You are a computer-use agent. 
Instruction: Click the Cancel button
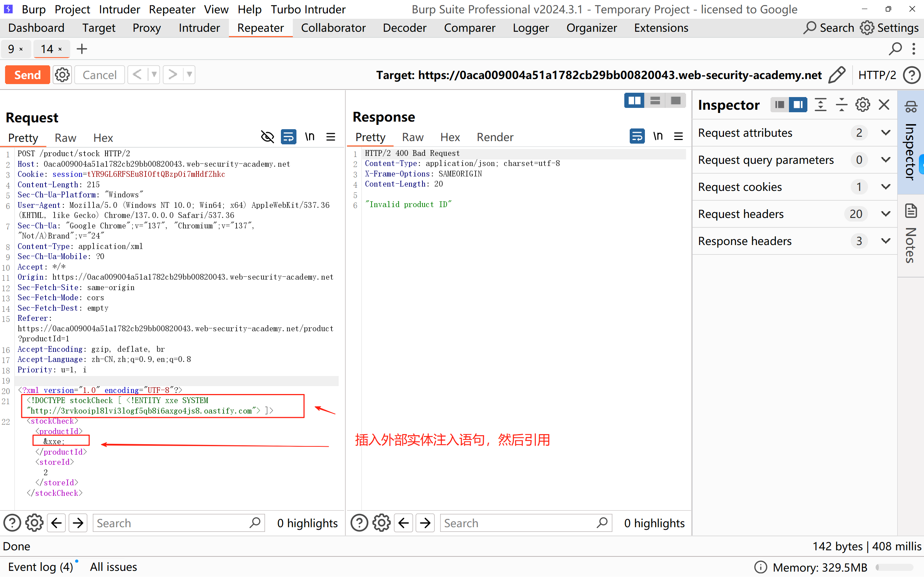[x=99, y=75]
